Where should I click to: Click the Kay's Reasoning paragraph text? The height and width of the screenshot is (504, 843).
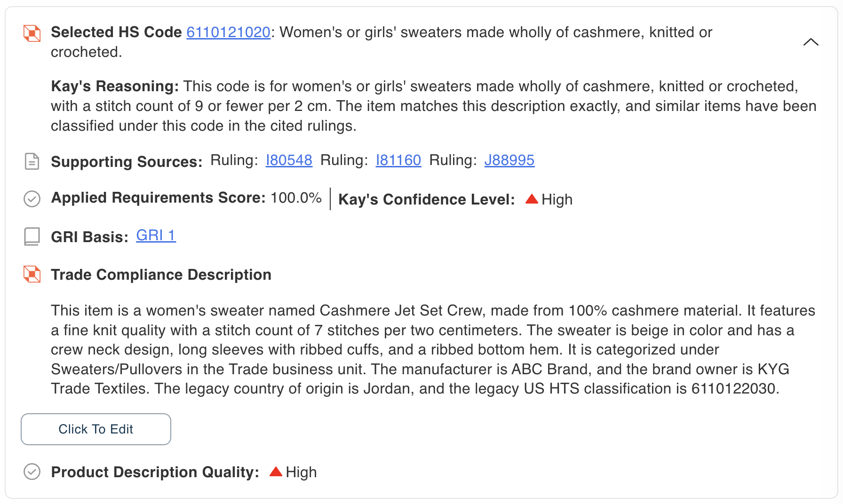tap(434, 106)
